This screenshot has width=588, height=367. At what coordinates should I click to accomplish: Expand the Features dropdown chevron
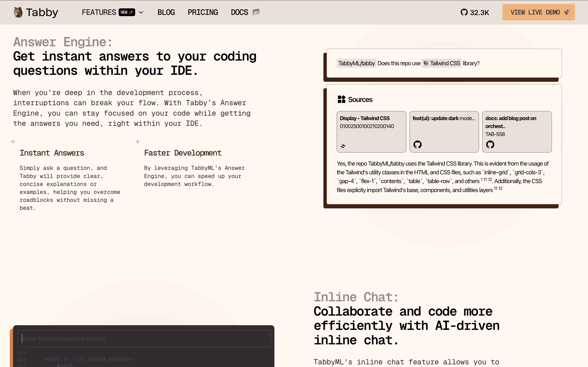(x=141, y=12)
